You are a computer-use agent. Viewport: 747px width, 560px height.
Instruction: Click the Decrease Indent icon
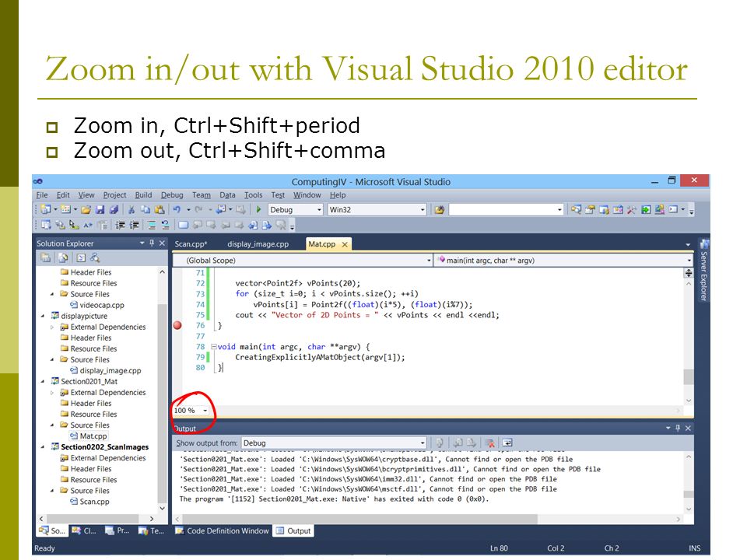tap(120, 225)
